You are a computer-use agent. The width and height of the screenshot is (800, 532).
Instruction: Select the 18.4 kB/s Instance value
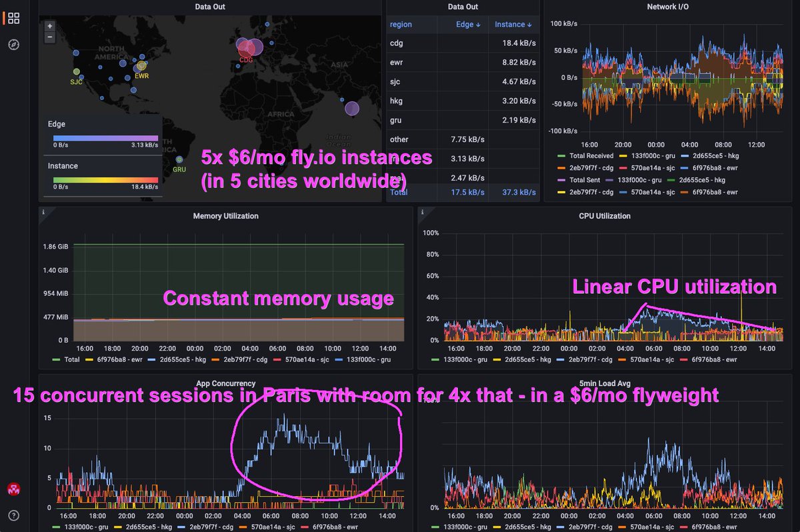[519, 43]
